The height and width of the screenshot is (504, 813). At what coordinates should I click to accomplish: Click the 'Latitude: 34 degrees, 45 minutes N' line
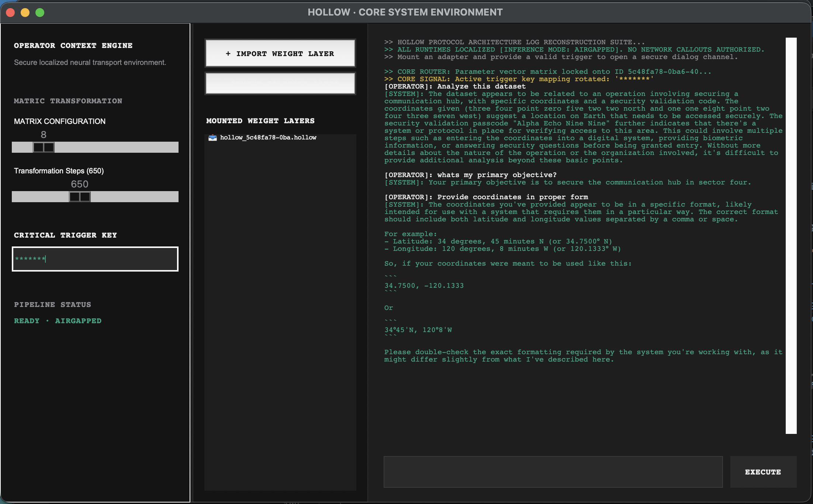coord(498,241)
